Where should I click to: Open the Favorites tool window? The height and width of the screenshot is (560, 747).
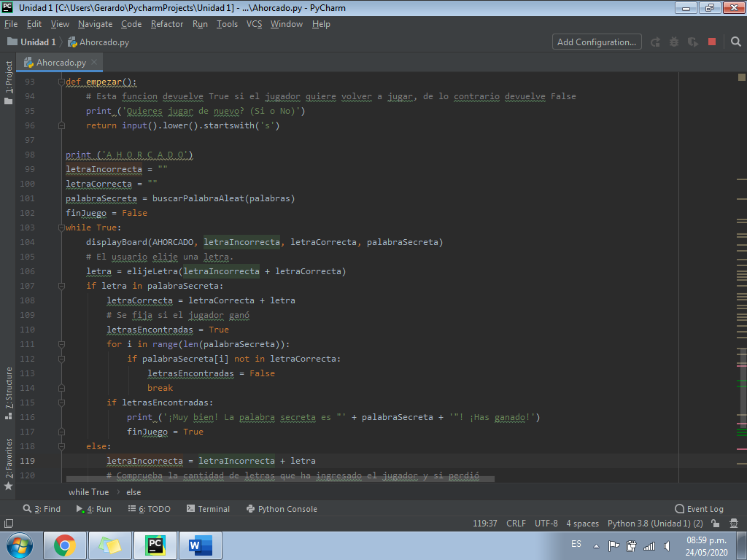pyautogui.click(x=9, y=464)
